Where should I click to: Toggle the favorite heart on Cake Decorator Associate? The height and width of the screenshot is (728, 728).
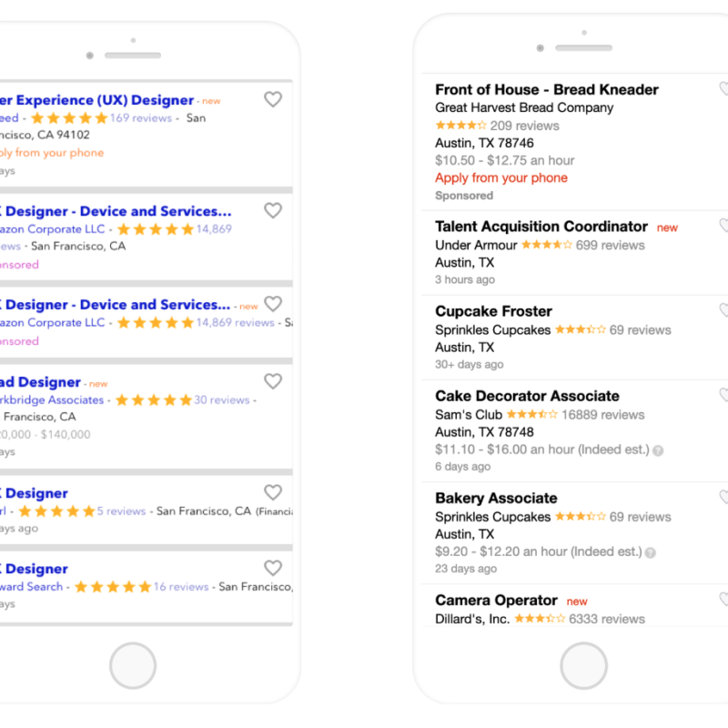point(723,396)
